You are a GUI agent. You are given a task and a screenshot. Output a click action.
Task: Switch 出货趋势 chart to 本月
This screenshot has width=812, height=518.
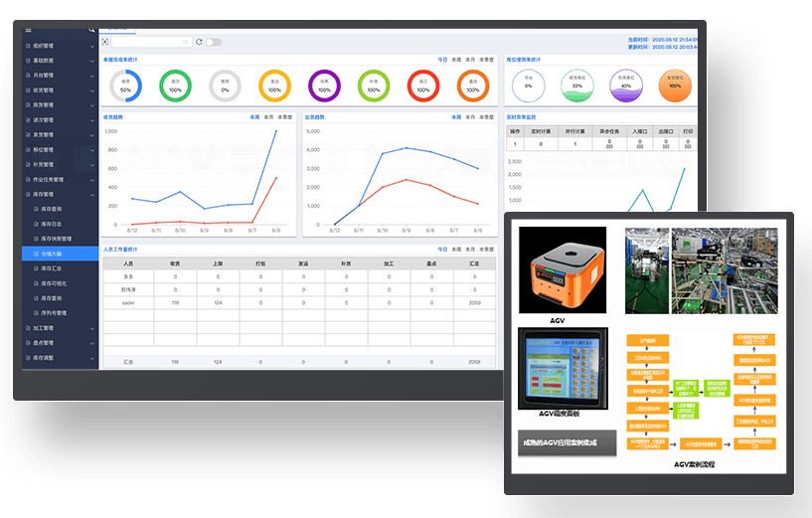coord(469,116)
